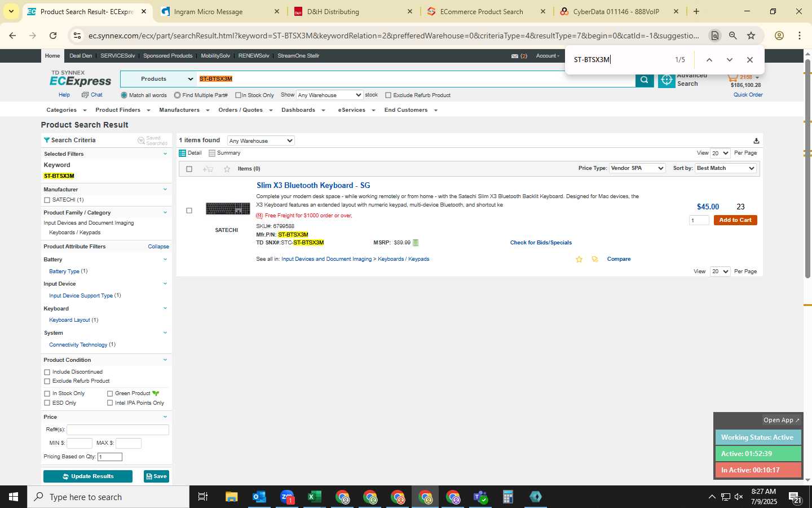Reload the browser page
Screen dimensions: 812x508
53,36
